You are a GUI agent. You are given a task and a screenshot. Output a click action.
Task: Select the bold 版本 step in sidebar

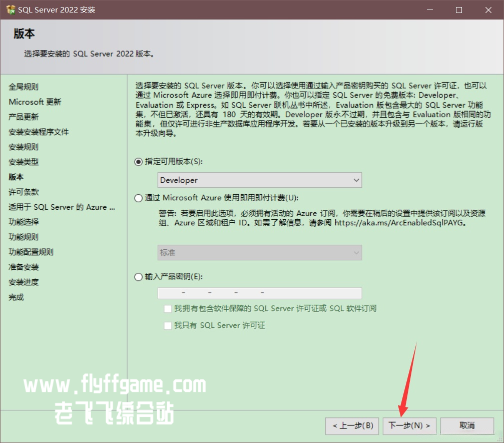(x=16, y=177)
